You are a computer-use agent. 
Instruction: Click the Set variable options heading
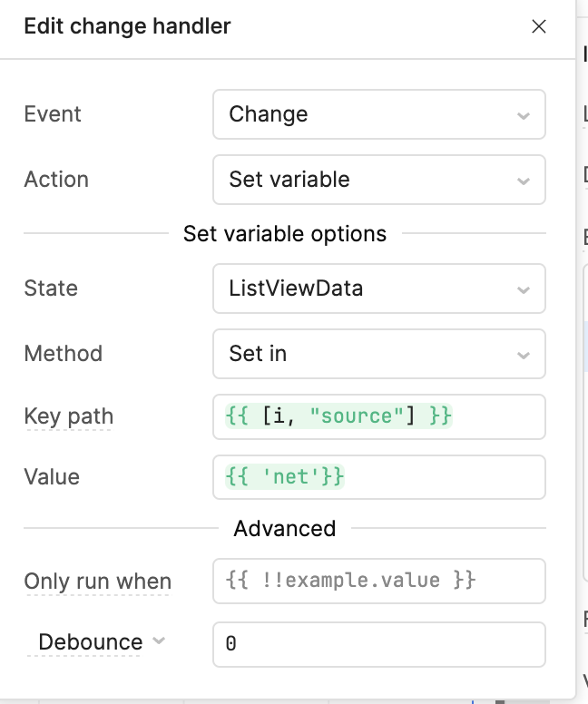285,234
